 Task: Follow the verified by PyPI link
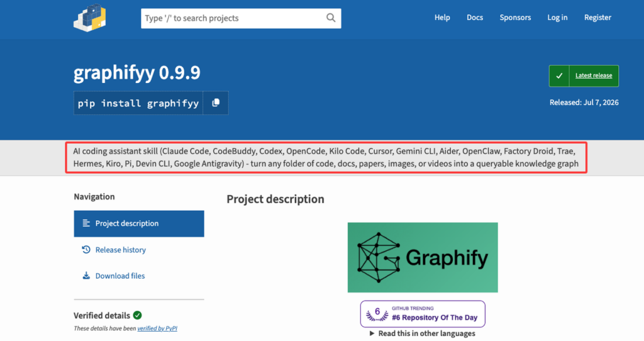pos(157,328)
